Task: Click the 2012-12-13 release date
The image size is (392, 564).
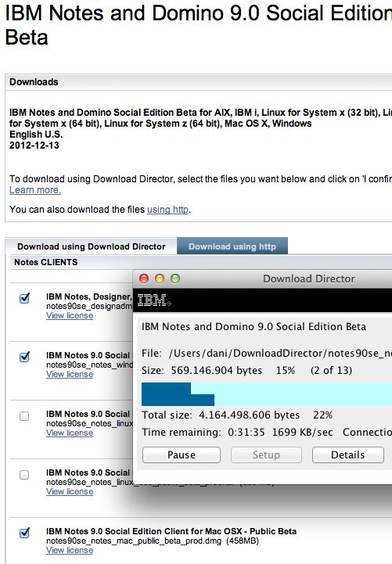Action: [x=34, y=145]
